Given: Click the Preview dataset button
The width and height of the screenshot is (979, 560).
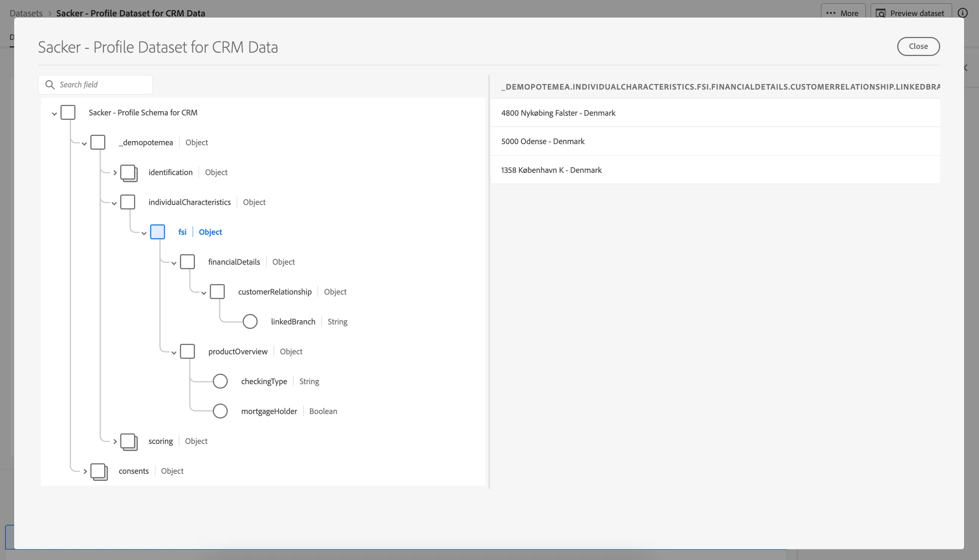Looking at the screenshot, I should tap(911, 13).
